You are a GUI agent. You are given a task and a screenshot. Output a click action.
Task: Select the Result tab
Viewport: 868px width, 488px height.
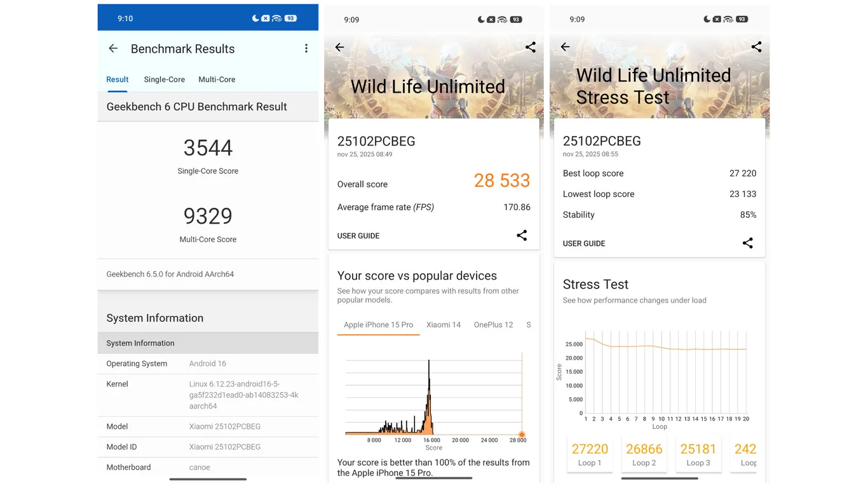(x=117, y=79)
